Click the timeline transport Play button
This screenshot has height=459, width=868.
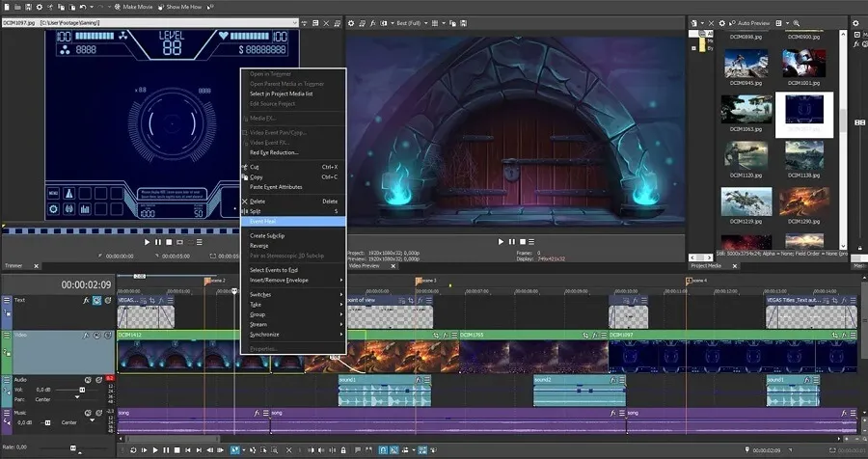pos(155,450)
